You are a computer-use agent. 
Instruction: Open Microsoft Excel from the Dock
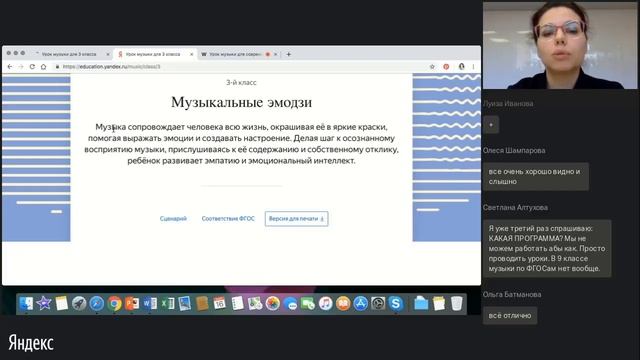coord(167,304)
